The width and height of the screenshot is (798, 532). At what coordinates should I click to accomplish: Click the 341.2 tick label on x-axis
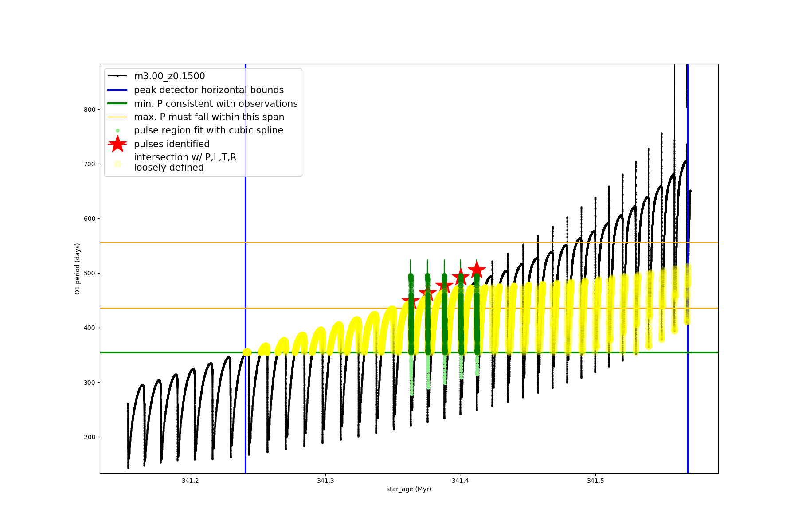point(190,481)
